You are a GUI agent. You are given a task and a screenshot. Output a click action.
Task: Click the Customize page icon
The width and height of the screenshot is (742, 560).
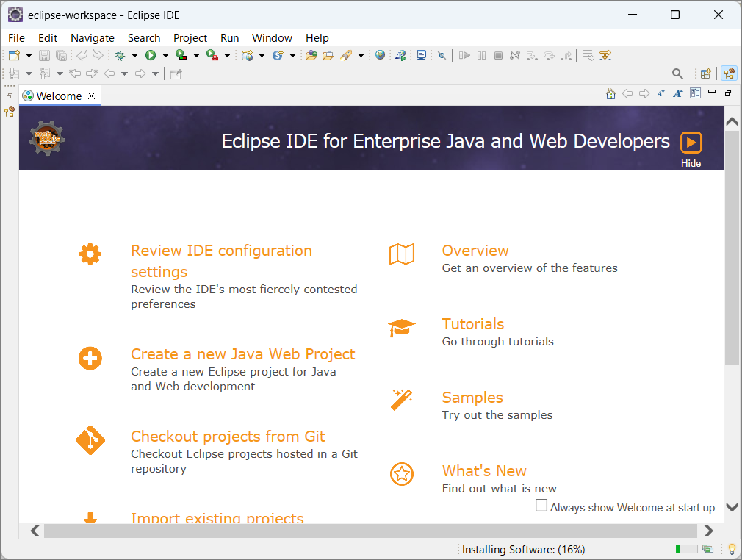pyautogui.click(x=695, y=93)
